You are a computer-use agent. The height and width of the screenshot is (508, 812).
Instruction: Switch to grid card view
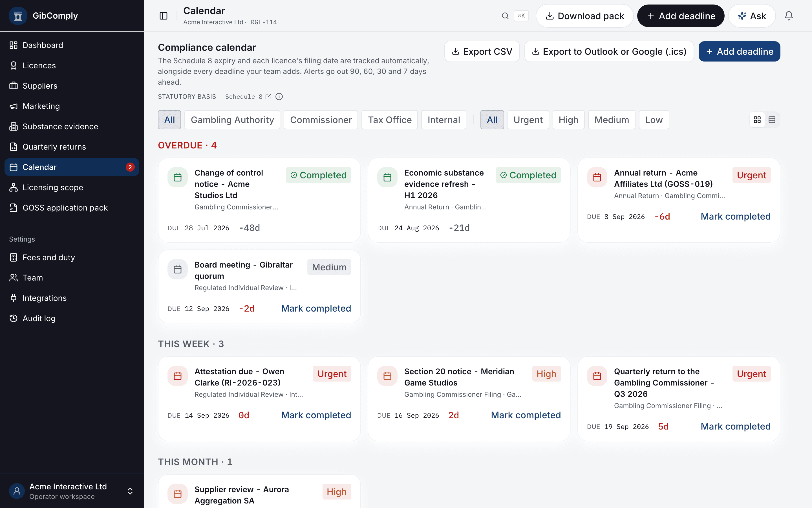757,120
